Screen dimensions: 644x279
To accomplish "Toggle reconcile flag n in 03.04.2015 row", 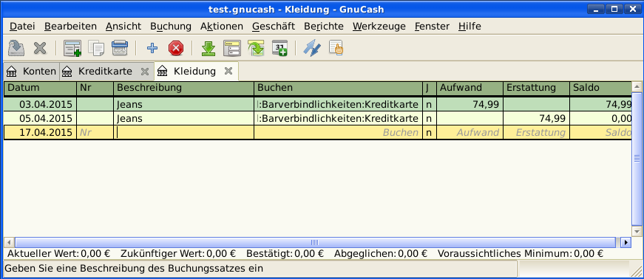I will [x=429, y=104].
